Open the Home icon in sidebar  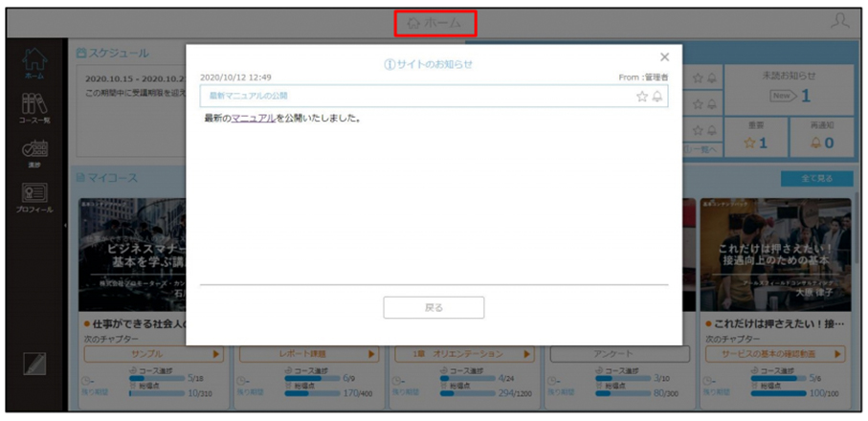[35, 63]
